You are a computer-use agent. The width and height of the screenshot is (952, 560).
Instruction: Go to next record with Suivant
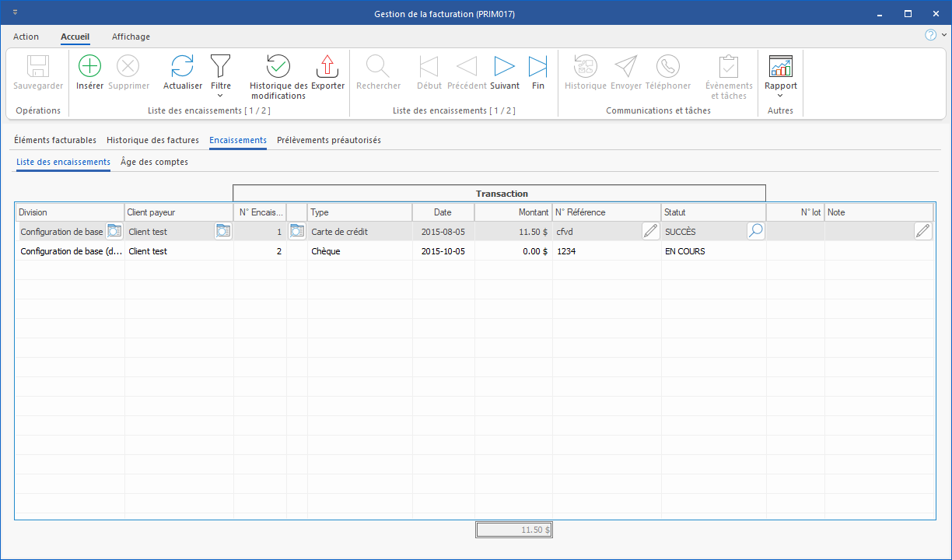click(x=505, y=67)
